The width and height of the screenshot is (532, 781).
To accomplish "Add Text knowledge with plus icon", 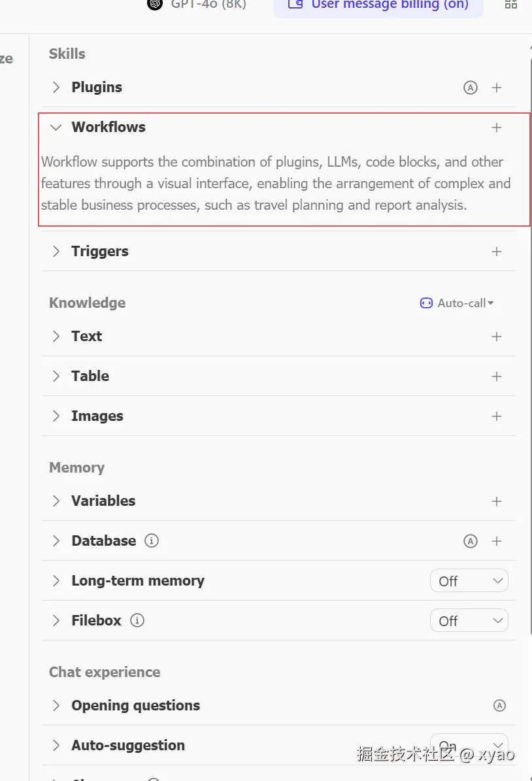I will pyautogui.click(x=497, y=337).
